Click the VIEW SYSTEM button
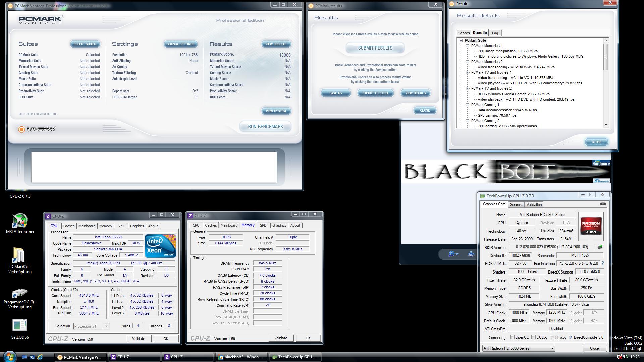Viewport: 644px width, 362px height. (x=276, y=111)
